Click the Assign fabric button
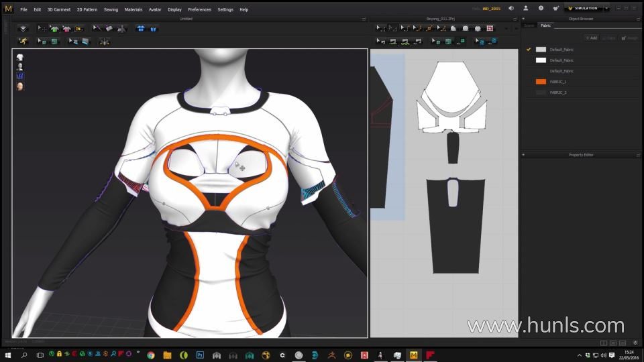This screenshot has height=362, width=644. coord(629,38)
